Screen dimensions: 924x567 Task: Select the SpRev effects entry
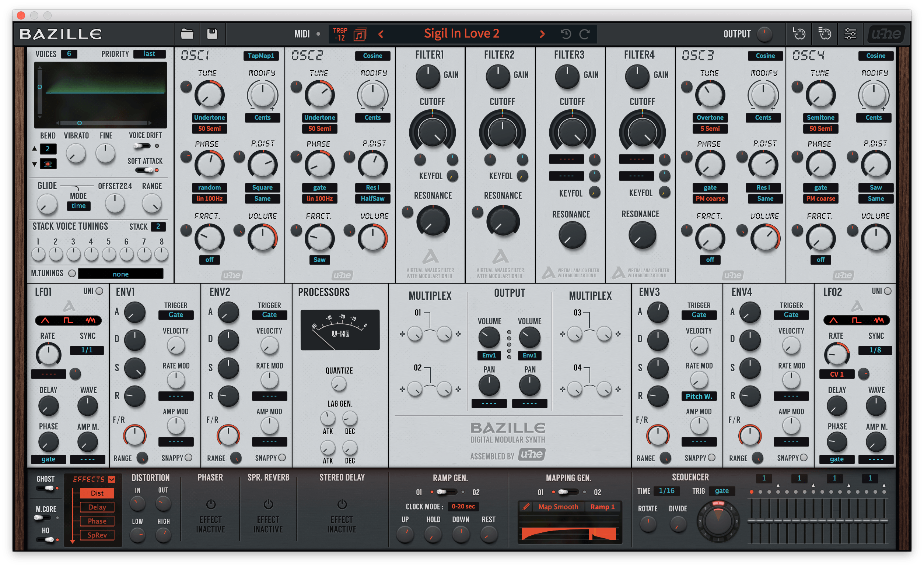(x=97, y=535)
